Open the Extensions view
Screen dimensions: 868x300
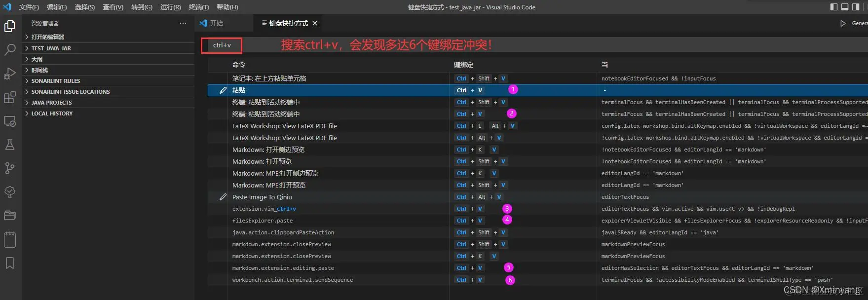[x=10, y=97]
